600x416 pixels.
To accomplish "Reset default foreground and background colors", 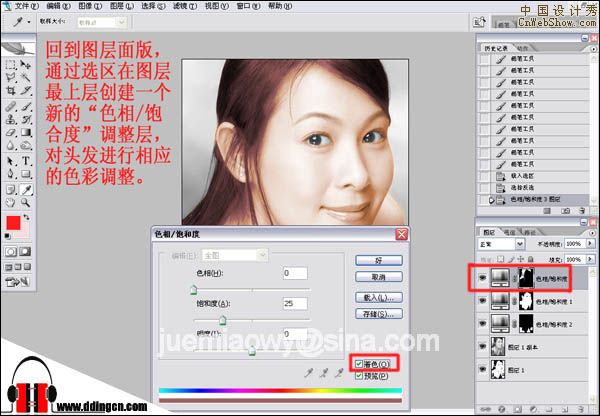I will click(x=8, y=236).
